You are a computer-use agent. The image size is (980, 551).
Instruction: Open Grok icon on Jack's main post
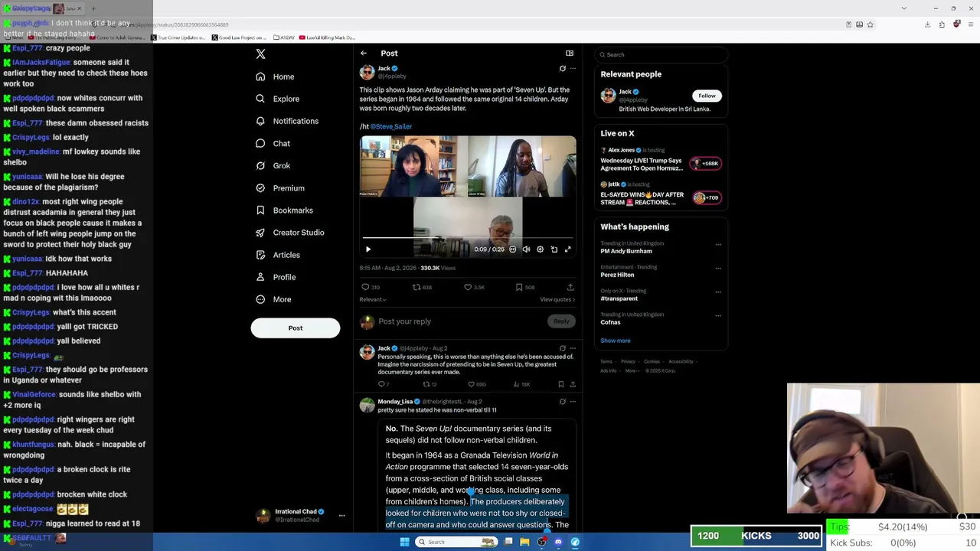[x=563, y=69]
